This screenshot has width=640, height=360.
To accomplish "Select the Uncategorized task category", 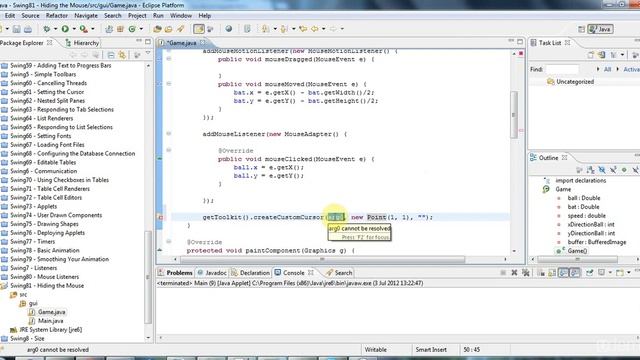I will click(x=570, y=82).
